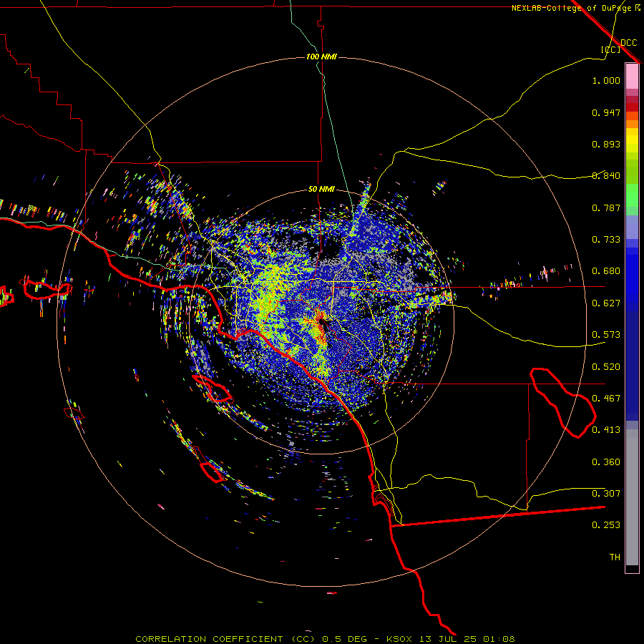Click the TH legend label
The width and height of the screenshot is (644, 644).
coord(615,557)
